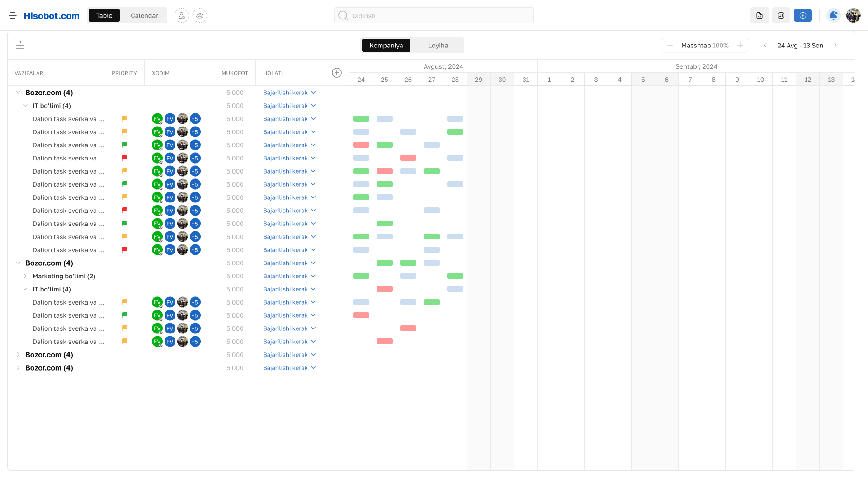Add a column with the plus circle icon
The width and height of the screenshot is (868, 488).
tap(337, 73)
